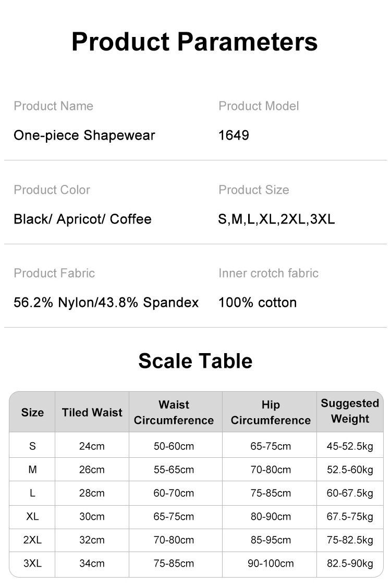391x588 pixels.
Task: Click the Hip Circumference column header
Action: [x=271, y=412]
